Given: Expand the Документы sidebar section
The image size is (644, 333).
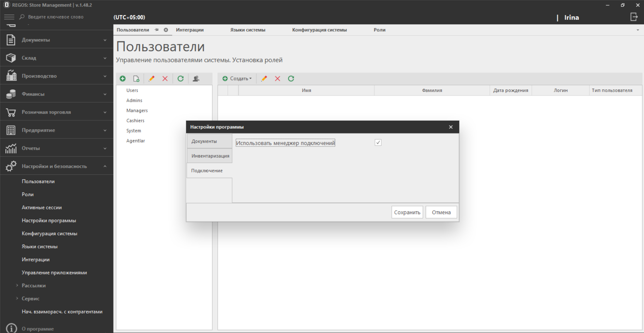Looking at the screenshot, I should [56, 40].
